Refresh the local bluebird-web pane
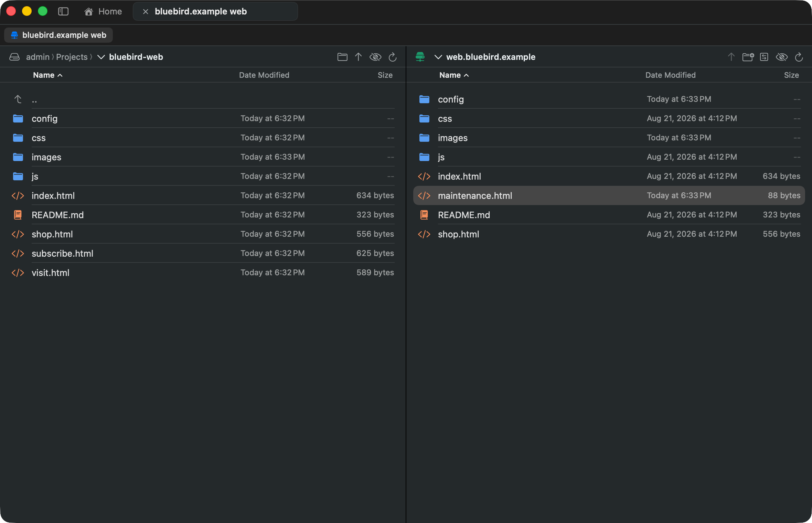Image resolution: width=812 pixels, height=523 pixels. (x=393, y=57)
